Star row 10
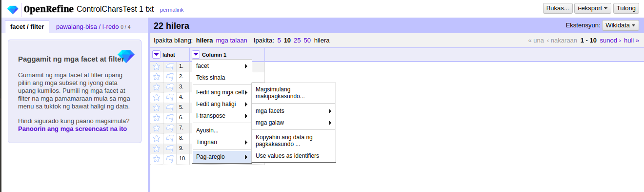The height and width of the screenshot is (192, 644). click(x=157, y=159)
